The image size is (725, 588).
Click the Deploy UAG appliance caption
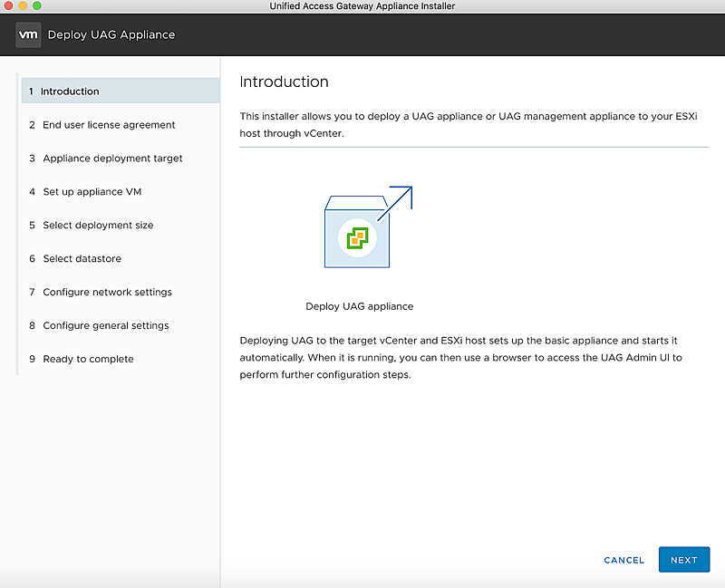pyautogui.click(x=359, y=306)
